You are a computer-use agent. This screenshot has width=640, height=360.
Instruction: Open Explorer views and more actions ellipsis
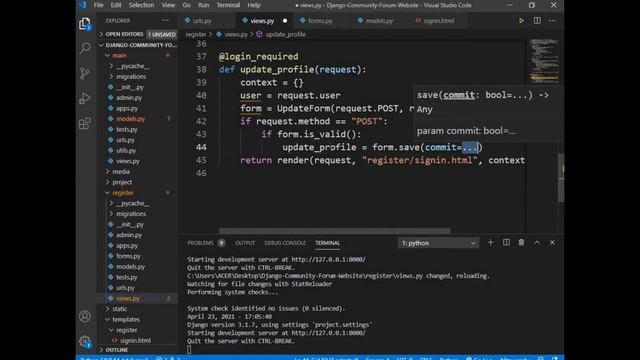point(165,20)
